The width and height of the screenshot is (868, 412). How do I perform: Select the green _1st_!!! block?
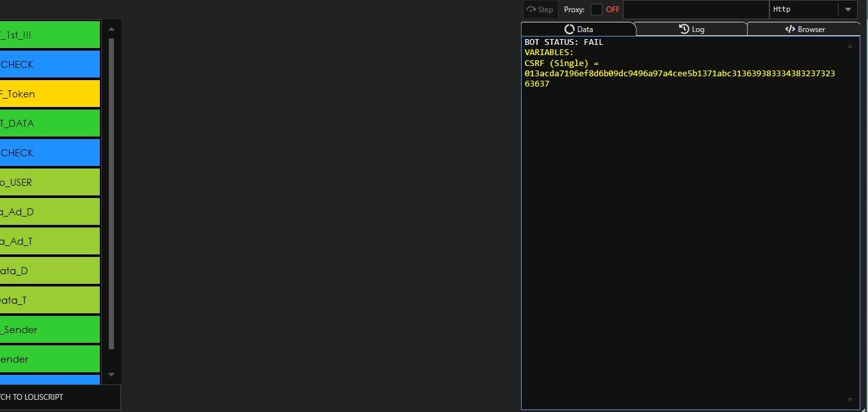pyautogui.click(x=50, y=35)
